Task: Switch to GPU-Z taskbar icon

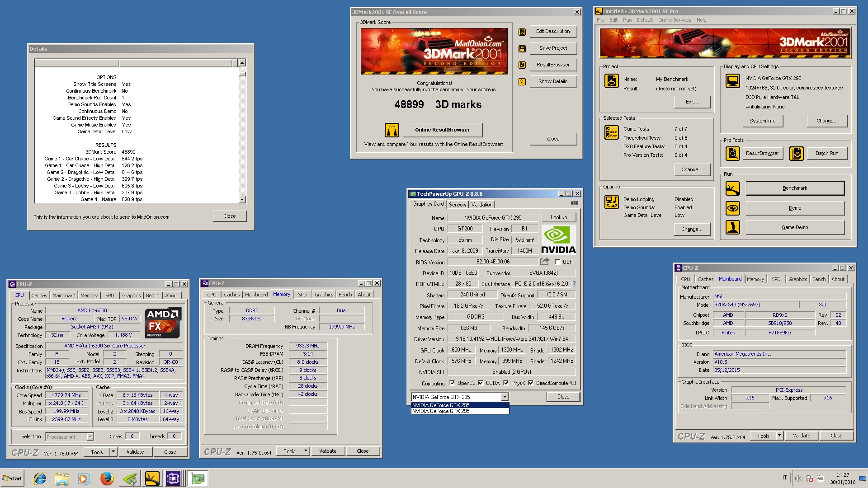Action: click(x=198, y=479)
